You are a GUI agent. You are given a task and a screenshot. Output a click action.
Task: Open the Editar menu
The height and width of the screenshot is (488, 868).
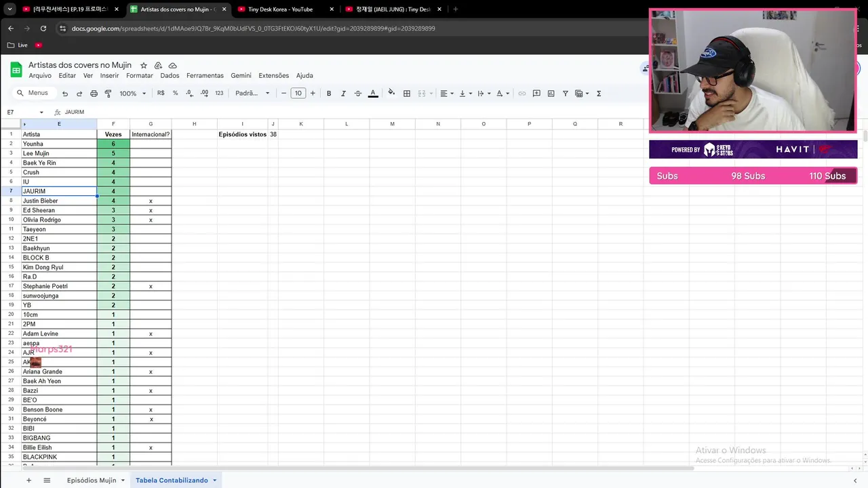pos(67,76)
